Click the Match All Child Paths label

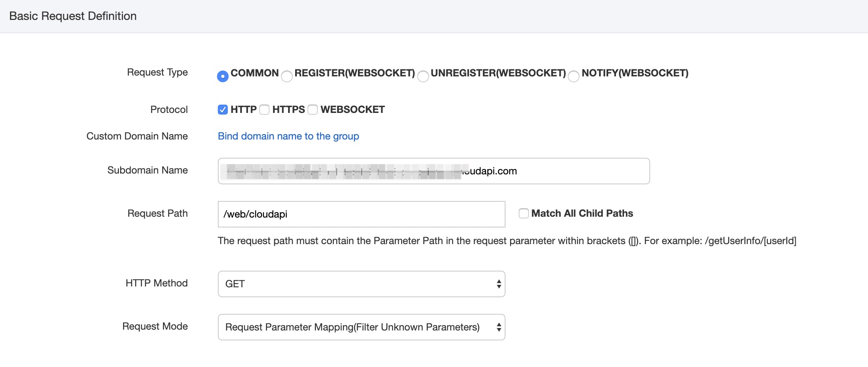[582, 213]
